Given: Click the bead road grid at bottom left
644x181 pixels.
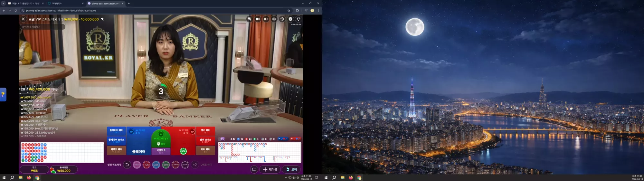Looking at the screenshot, I should 62,153.
